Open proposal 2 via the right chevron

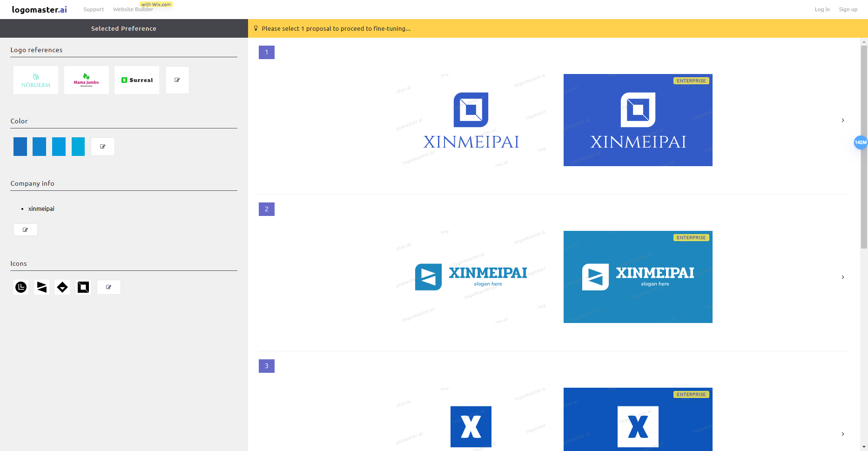843,277
